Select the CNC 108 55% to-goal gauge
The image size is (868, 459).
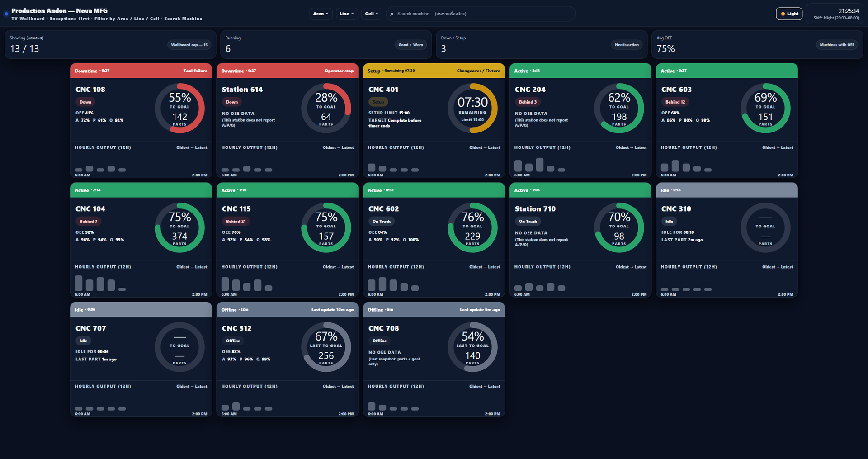(179, 108)
